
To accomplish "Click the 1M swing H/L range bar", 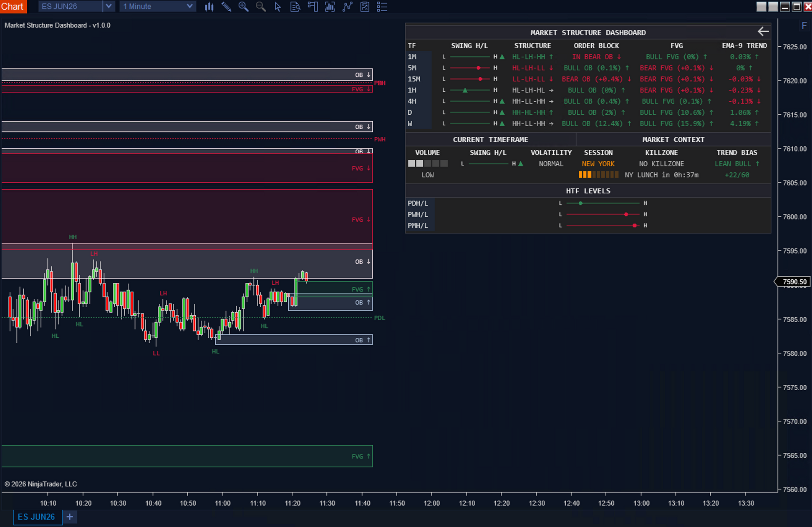I will pyautogui.click(x=470, y=57).
